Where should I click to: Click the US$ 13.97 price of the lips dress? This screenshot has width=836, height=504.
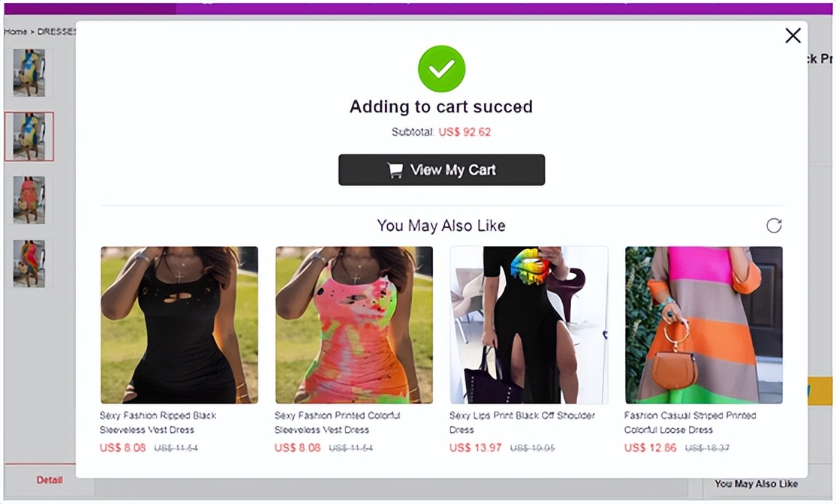tap(475, 448)
